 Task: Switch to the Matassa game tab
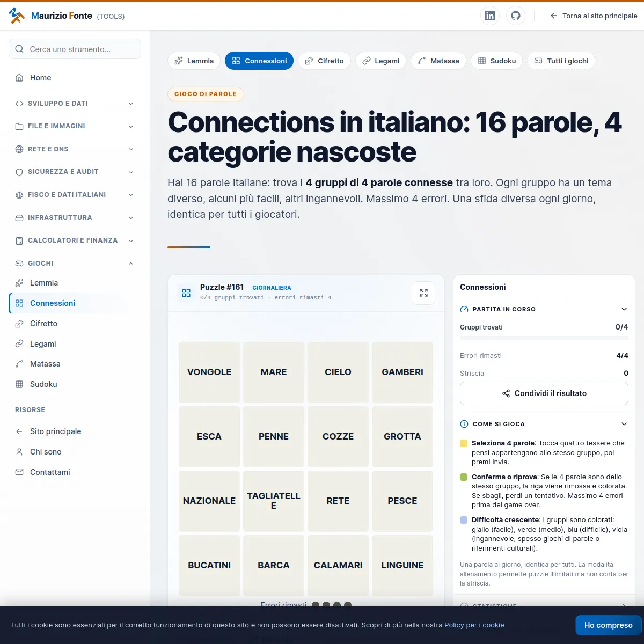438,61
